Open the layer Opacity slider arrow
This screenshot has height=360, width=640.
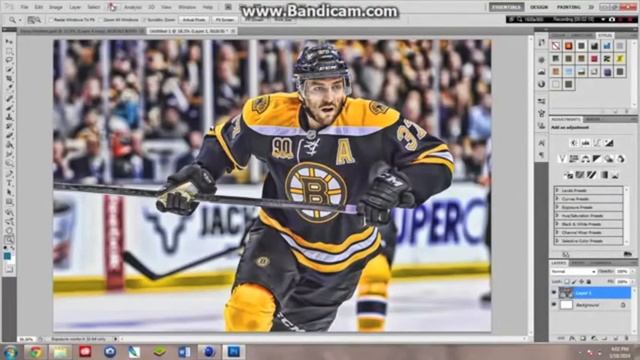(x=633, y=271)
